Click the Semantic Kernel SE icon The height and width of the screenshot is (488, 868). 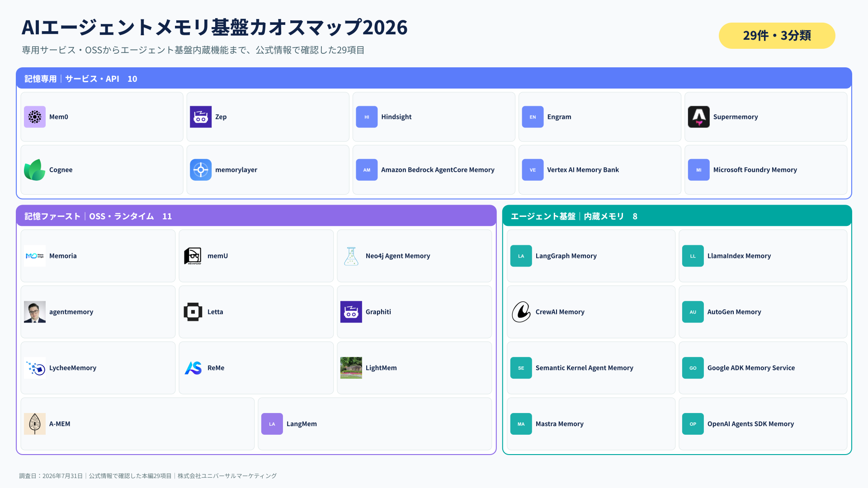(x=521, y=368)
